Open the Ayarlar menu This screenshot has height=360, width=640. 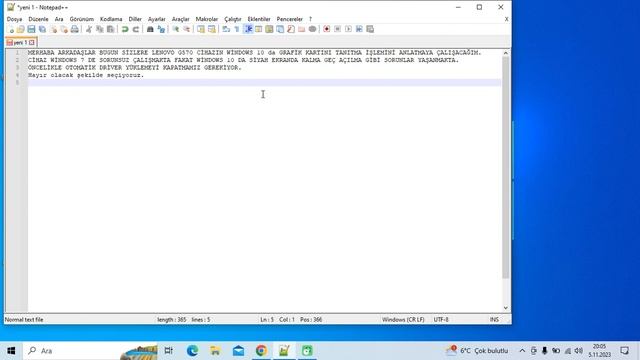tap(157, 19)
